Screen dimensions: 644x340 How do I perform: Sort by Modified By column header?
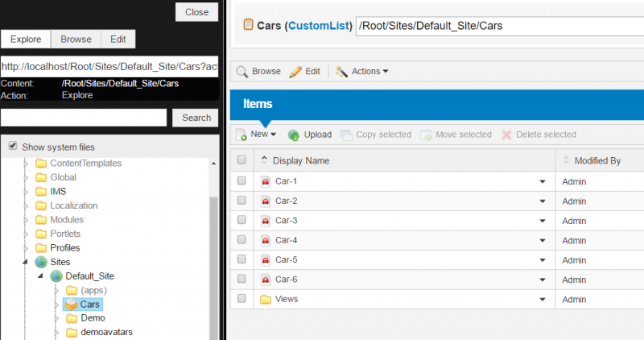597,161
